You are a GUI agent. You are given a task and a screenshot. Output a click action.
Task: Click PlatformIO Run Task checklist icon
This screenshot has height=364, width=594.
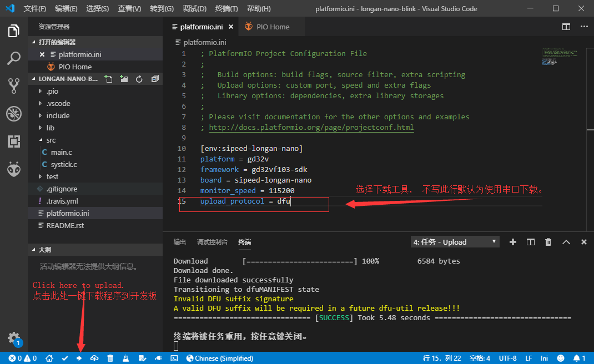(142, 358)
